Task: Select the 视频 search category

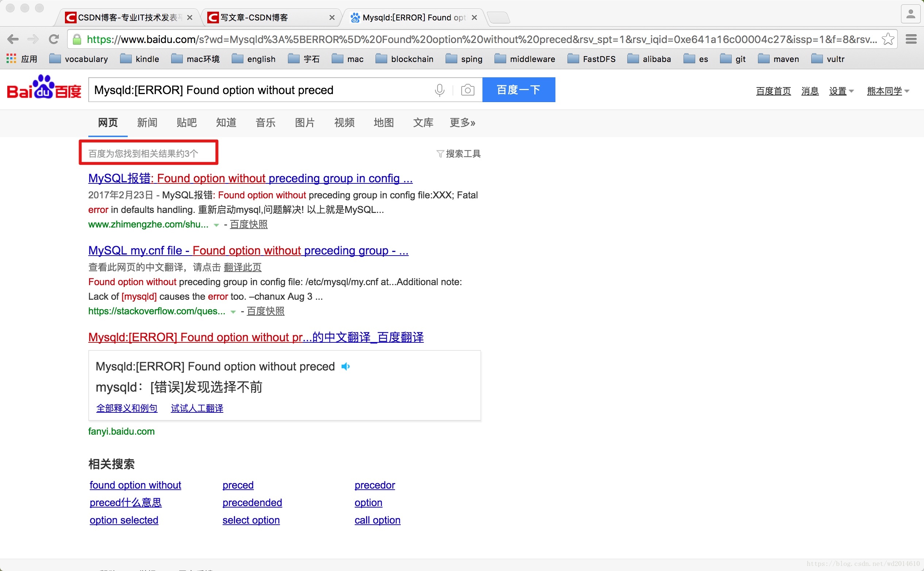Action: [x=344, y=123]
